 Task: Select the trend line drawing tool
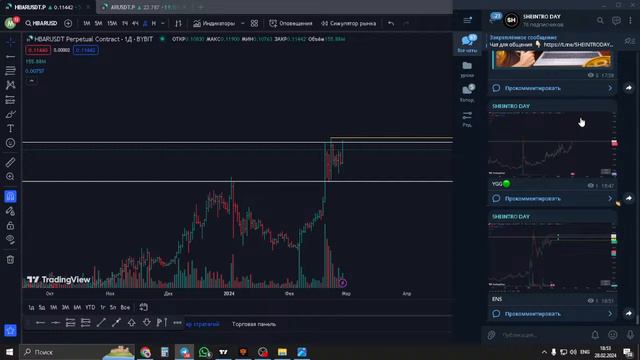tap(10, 56)
